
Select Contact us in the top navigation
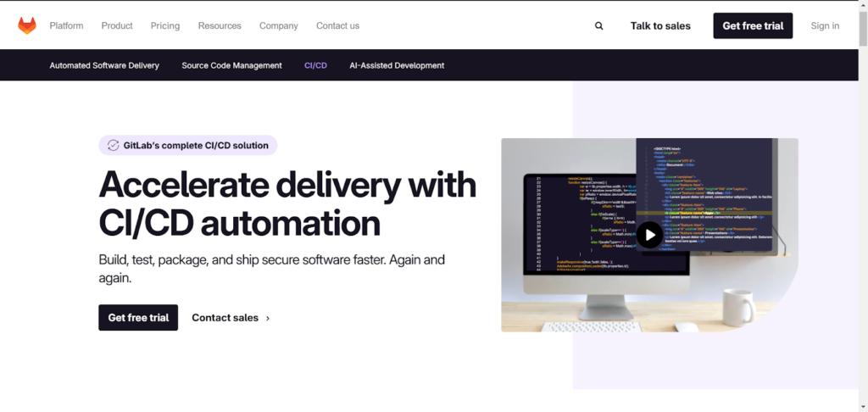337,25
